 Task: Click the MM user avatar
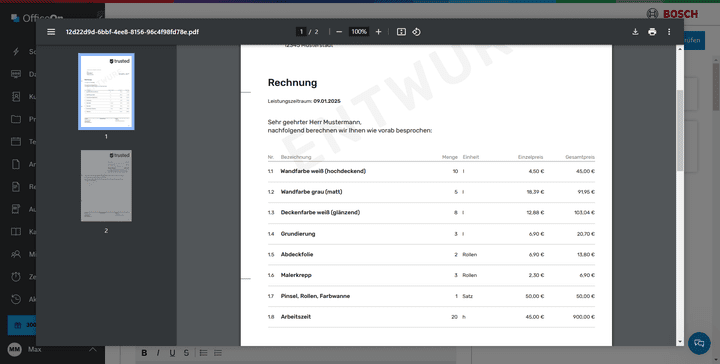coord(15,350)
